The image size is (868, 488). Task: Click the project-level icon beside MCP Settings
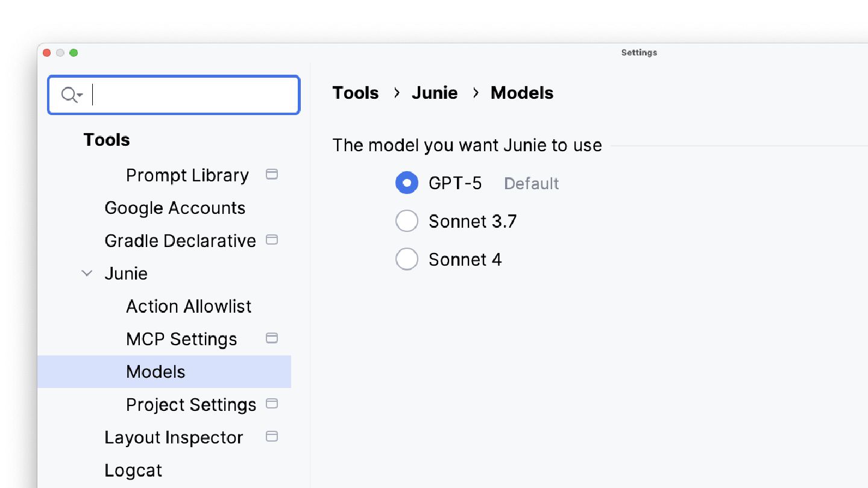tap(272, 338)
